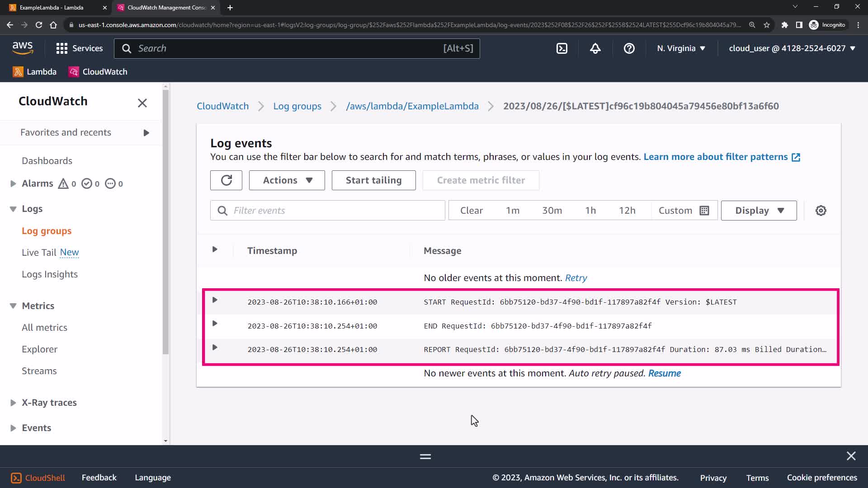Open the Display dropdown menu
The width and height of the screenshot is (868, 488).
click(759, 211)
